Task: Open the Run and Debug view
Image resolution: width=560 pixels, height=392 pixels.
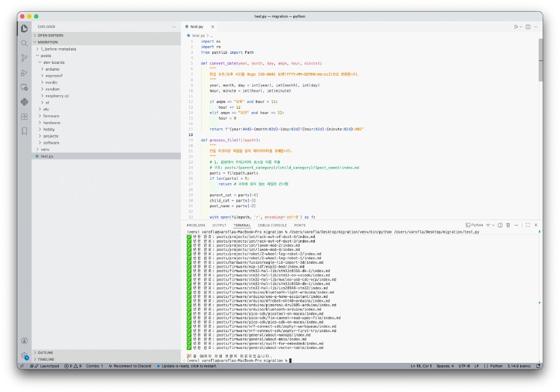Action: click(x=24, y=72)
